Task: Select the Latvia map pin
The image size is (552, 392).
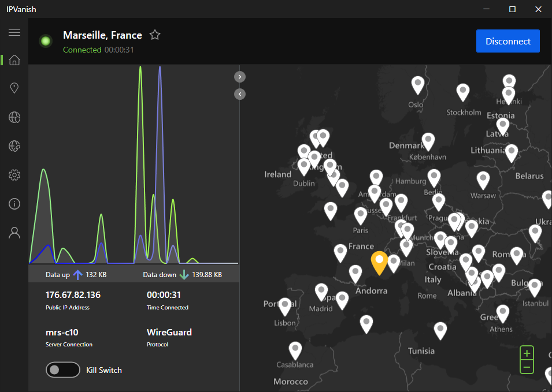Action: click(x=502, y=126)
